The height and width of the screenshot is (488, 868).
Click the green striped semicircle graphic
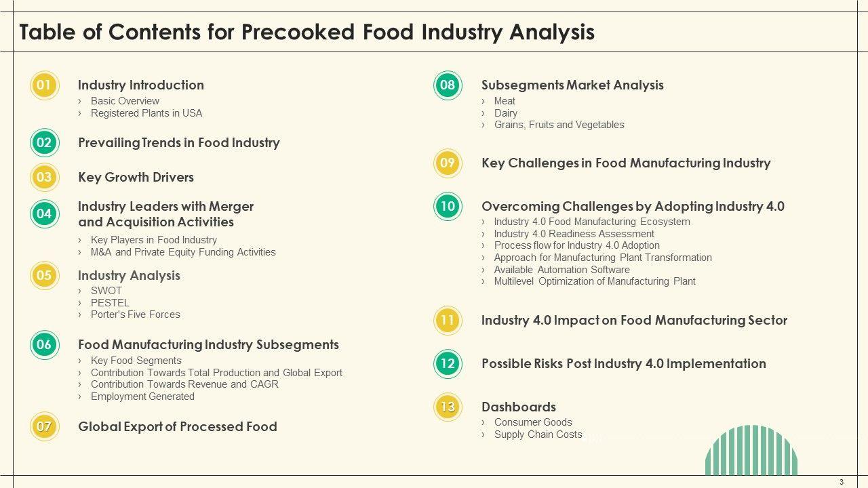tap(751, 451)
